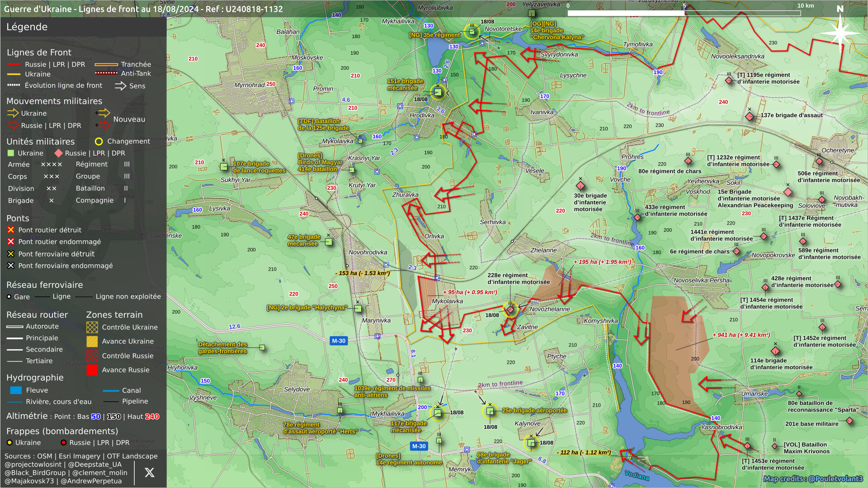This screenshot has height=488, width=868.
Task: Click the north compass star icon
Action: tap(840, 33)
